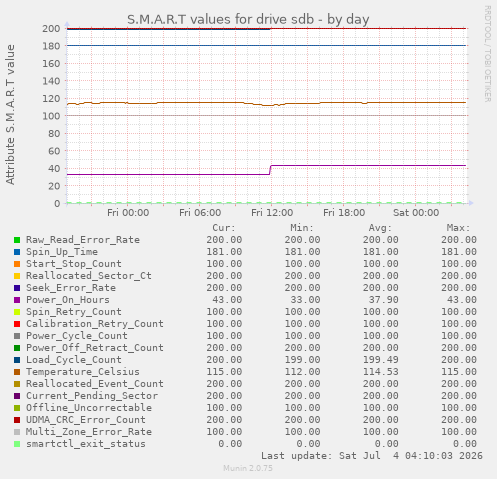The image size is (497, 479).
Task: Click the Temperature_Celsius brown legend swatch
Action: click(x=17, y=372)
